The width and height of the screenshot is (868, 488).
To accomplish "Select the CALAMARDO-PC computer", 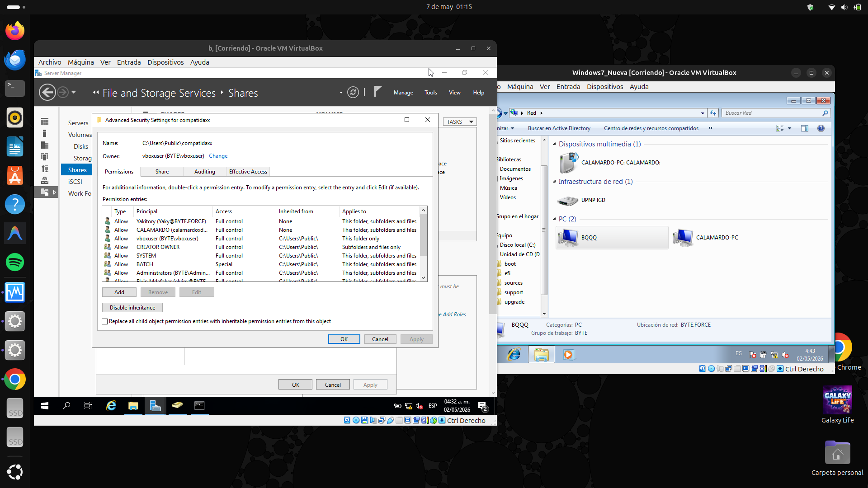I will click(706, 238).
